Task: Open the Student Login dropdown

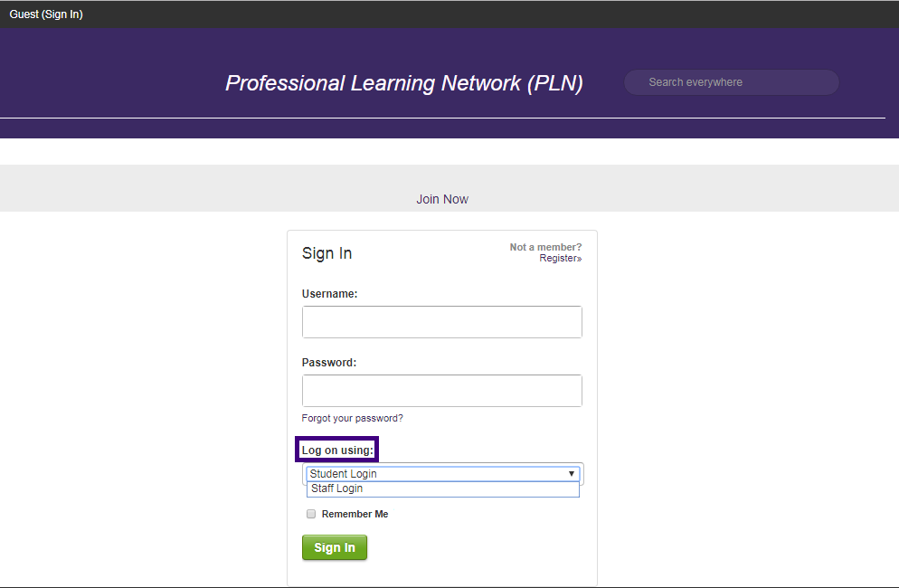Action: coord(442,474)
